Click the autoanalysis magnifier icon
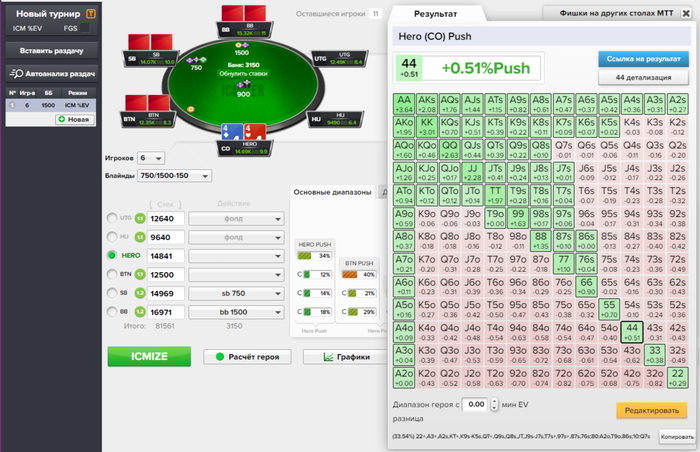This screenshot has width=700, height=452. tap(17, 73)
